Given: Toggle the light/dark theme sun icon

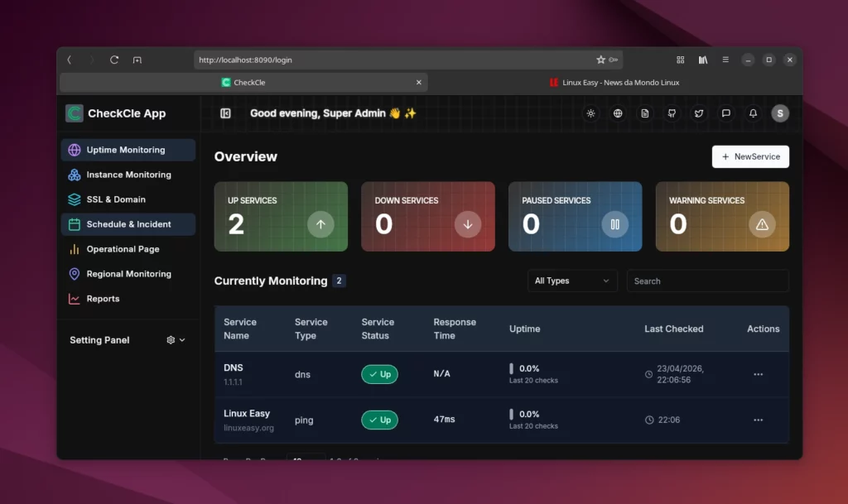Looking at the screenshot, I should (590, 113).
